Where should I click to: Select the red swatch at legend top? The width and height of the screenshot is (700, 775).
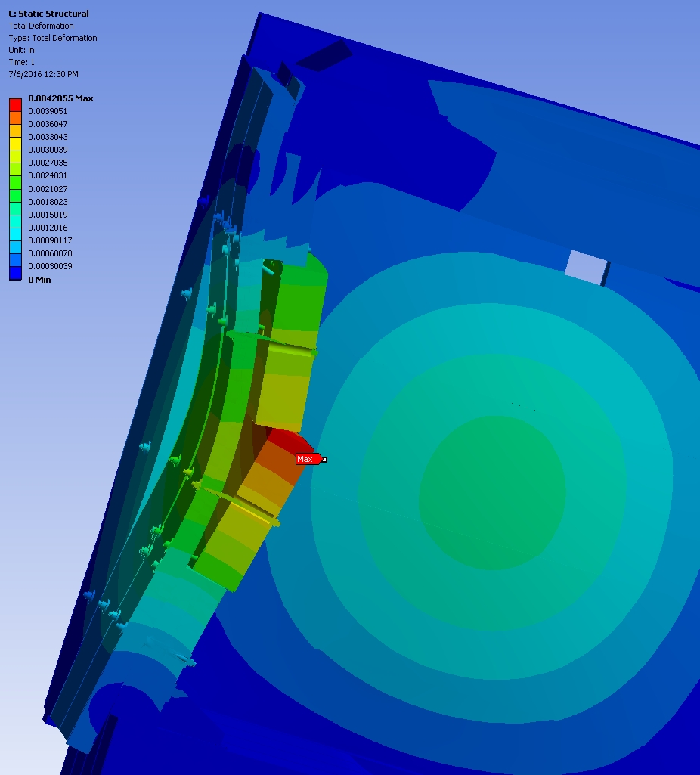coord(15,104)
